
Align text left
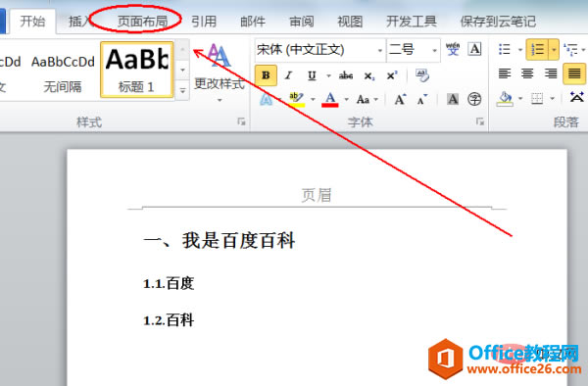point(505,73)
